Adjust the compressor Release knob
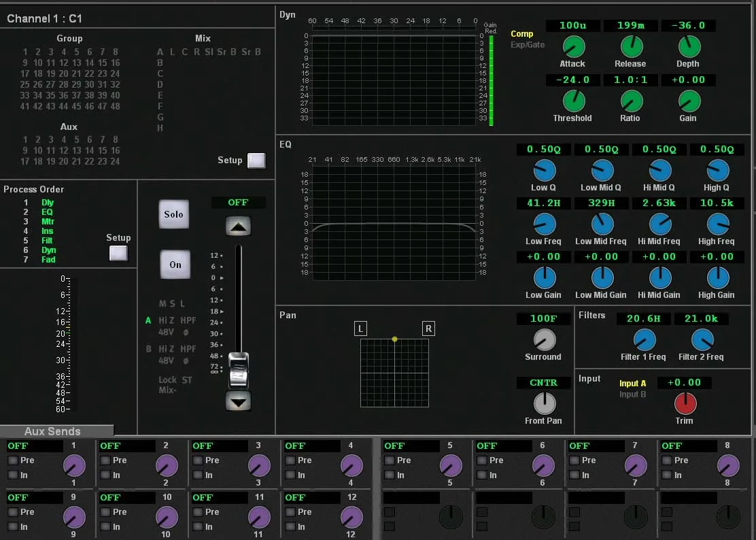 (x=631, y=47)
